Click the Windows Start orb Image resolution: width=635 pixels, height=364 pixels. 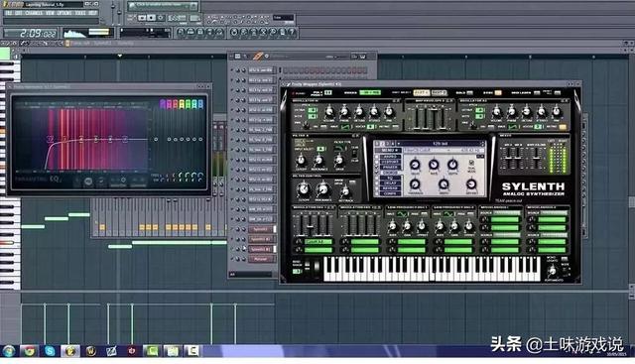point(8,351)
